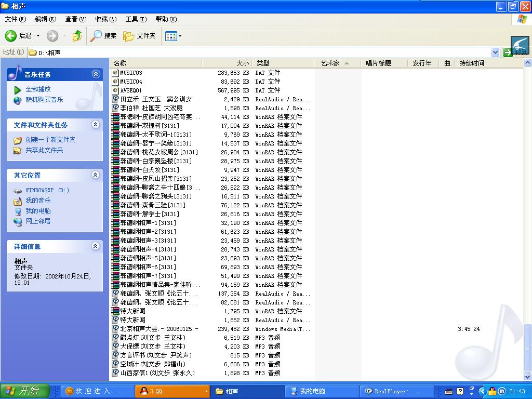Open the 查看(V) menu
Image resolution: width=532 pixels, height=399 pixels.
pos(75,19)
